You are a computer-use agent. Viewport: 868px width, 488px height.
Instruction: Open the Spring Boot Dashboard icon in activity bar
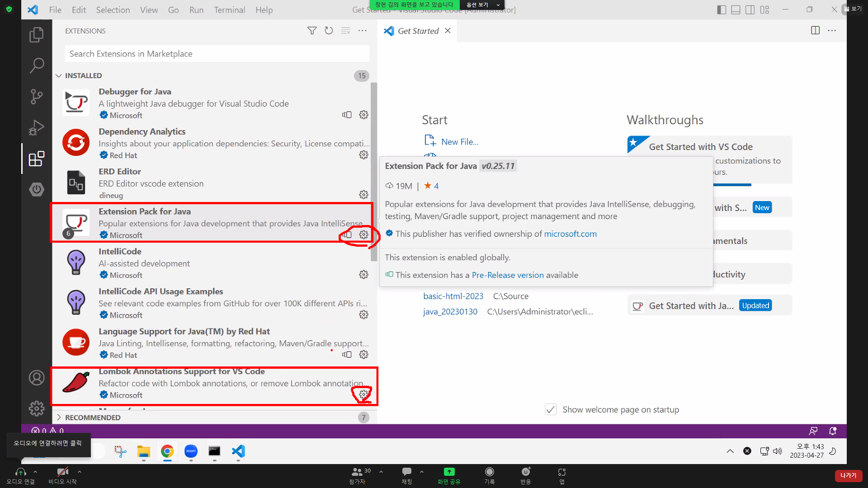(x=36, y=189)
